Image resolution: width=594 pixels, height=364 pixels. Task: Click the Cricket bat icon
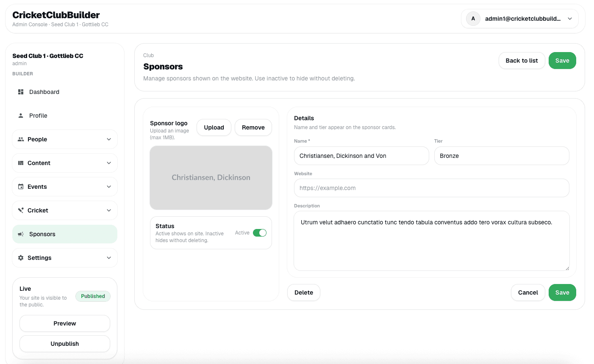[21, 210]
